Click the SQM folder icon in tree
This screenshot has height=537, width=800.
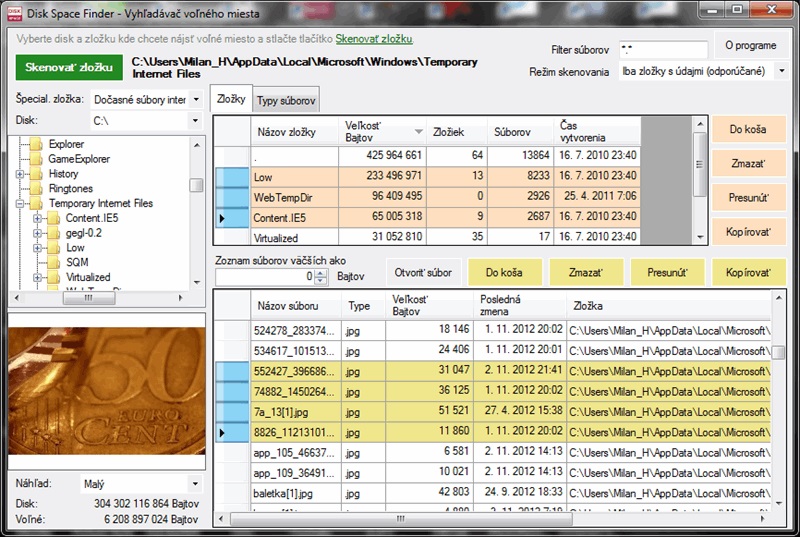tap(53, 262)
